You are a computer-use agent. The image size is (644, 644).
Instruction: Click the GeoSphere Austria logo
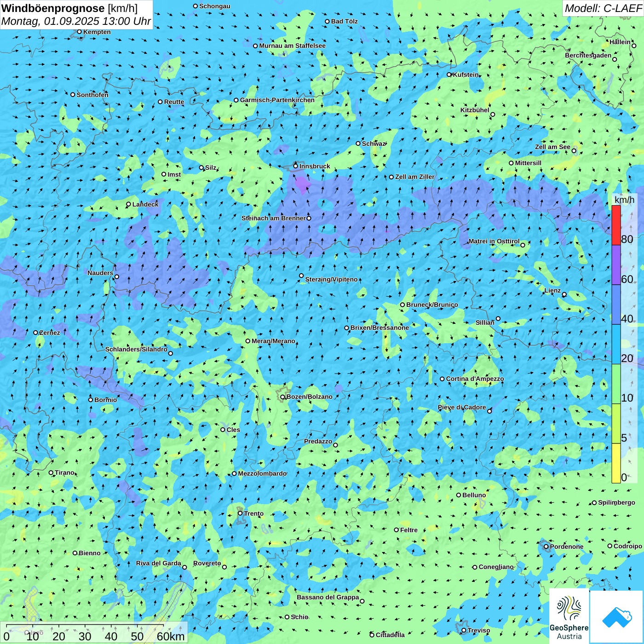pyautogui.click(x=569, y=616)
